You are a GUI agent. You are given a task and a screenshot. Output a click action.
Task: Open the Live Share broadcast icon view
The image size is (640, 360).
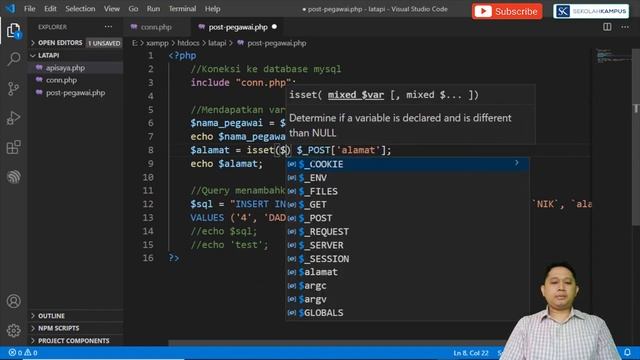point(13,177)
